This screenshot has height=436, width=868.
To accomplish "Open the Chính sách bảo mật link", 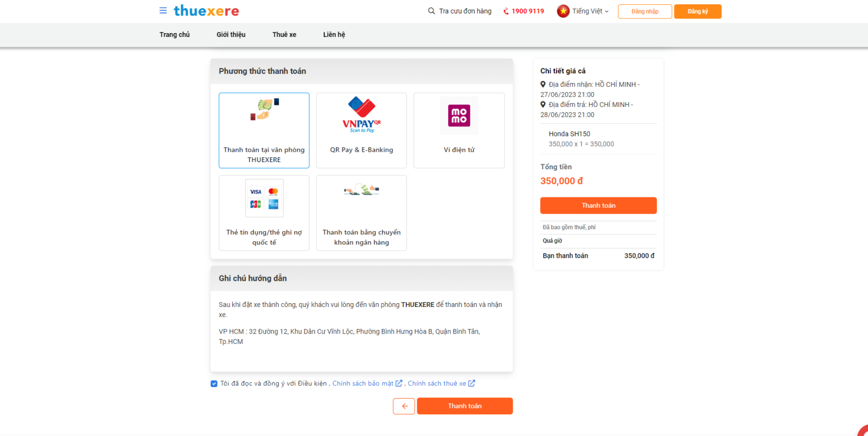I will click(363, 383).
